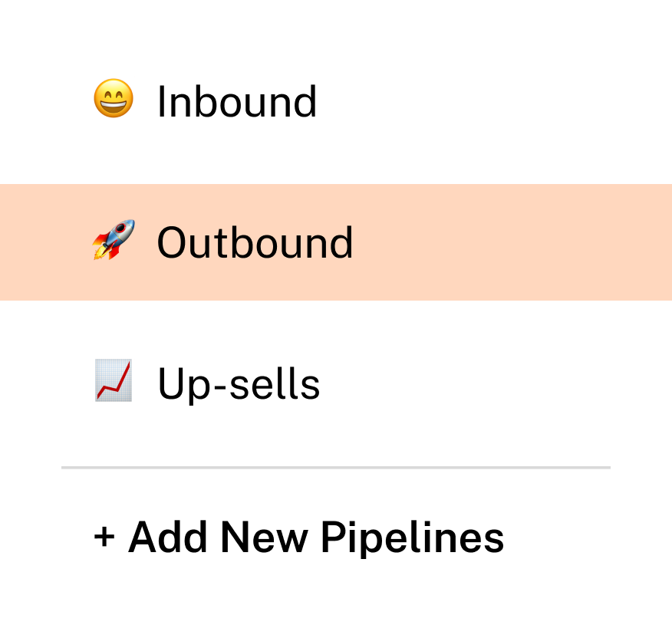Click the upward chart emoji beside Up-sells
Viewport: 672px width, 638px height.
(114, 380)
